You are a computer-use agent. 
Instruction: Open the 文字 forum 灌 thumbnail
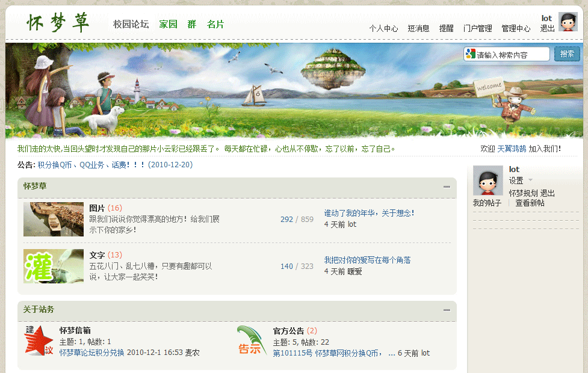(53, 266)
